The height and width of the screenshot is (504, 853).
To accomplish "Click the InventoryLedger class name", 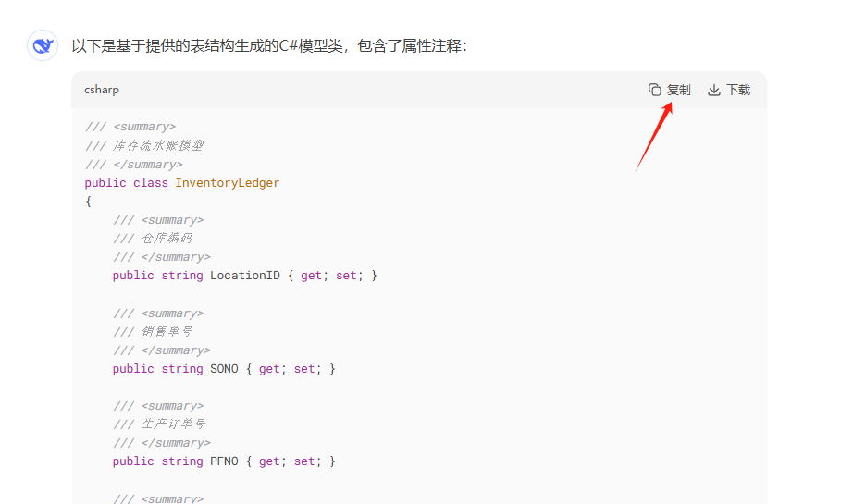I will tap(227, 183).
